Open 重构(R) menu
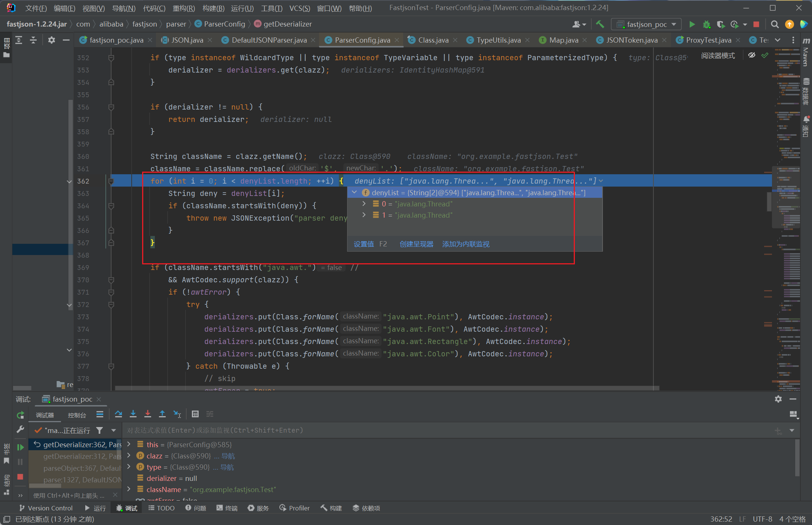Screen dimensions: 812x525 [184, 8]
